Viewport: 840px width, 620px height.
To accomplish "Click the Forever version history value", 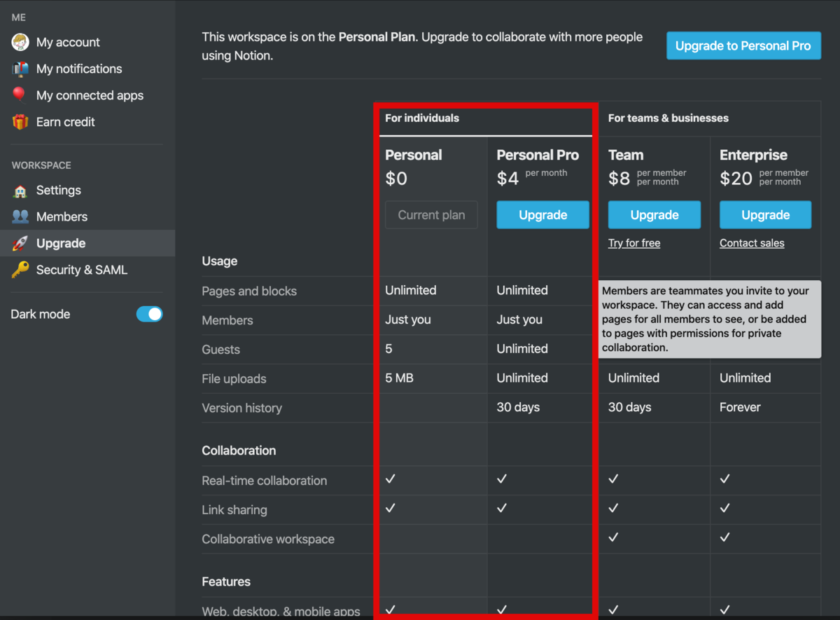I will pyautogui.click(x=740, y=407).
